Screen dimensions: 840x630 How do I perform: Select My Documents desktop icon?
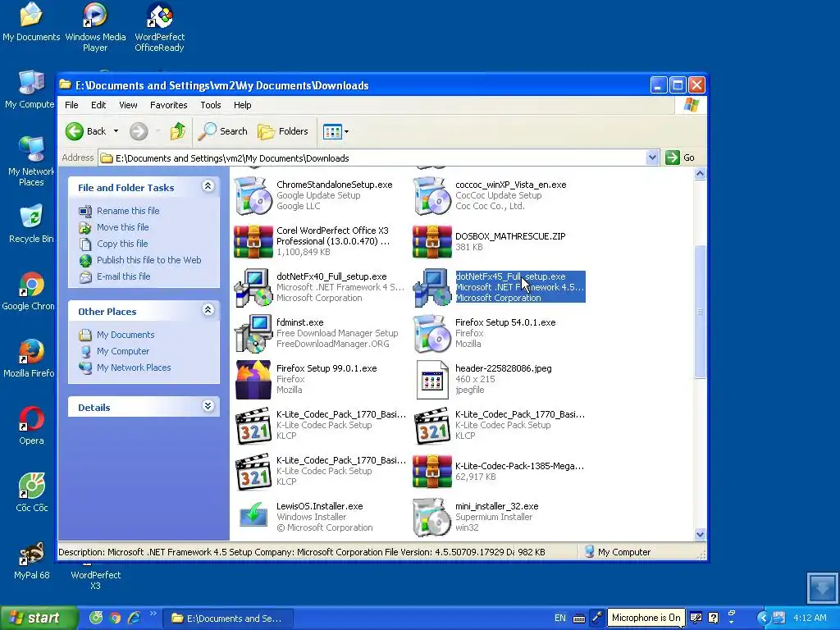31,22
